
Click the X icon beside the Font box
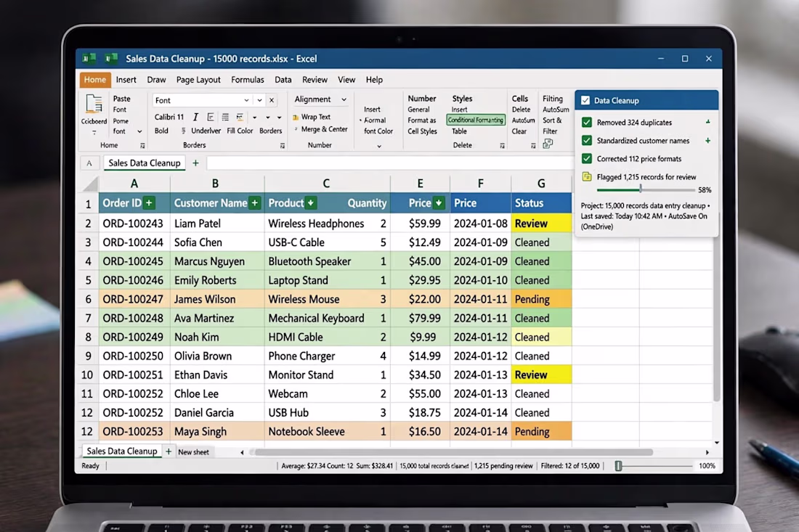pyautogui.click(x=272, y=100)
